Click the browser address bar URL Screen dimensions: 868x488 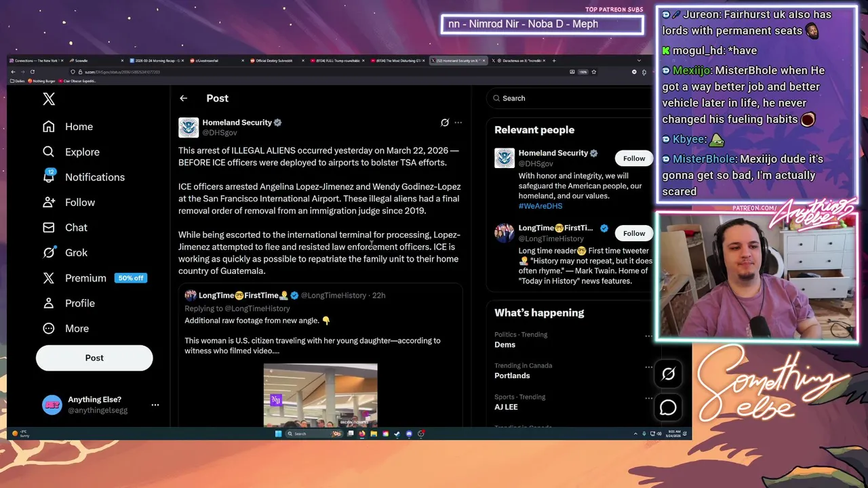[123, 72]
